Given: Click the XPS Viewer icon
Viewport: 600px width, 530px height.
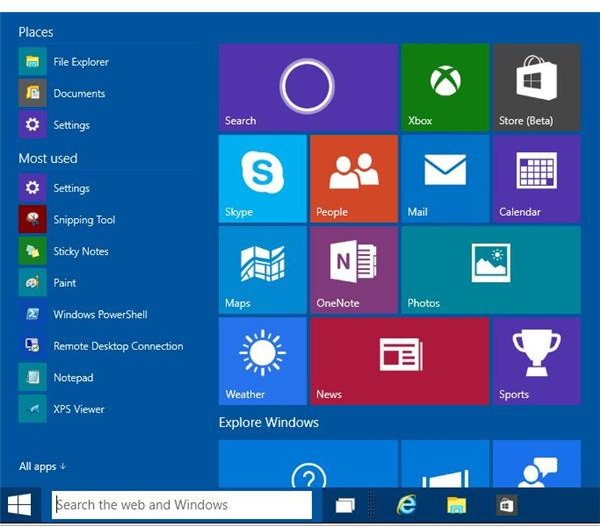Looking at the screenshot, I should 33,409.
